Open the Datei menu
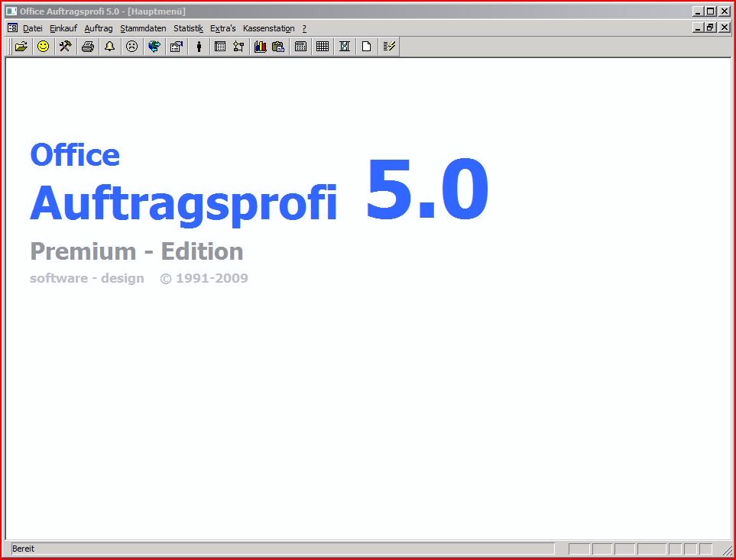 pyautogui.click(x=33, y=28)
